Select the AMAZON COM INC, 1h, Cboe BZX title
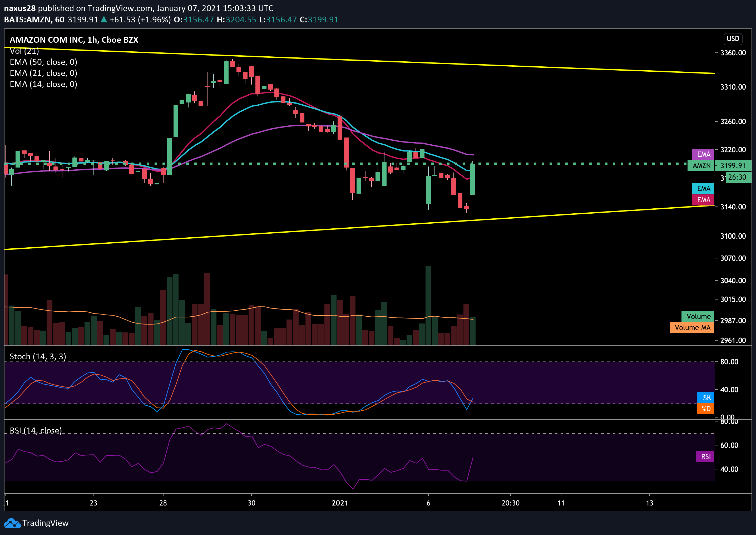This screenshot has width=756, height=535. (74, 40)
